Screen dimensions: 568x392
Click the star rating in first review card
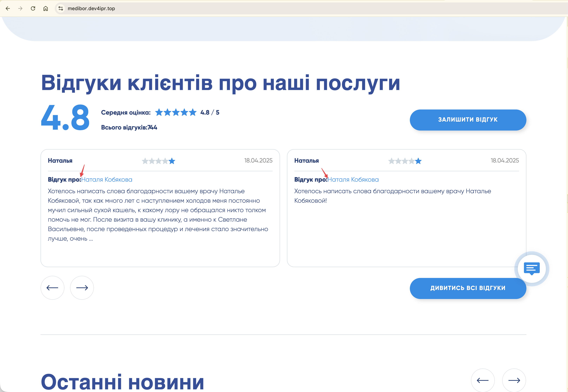point(158,161)
